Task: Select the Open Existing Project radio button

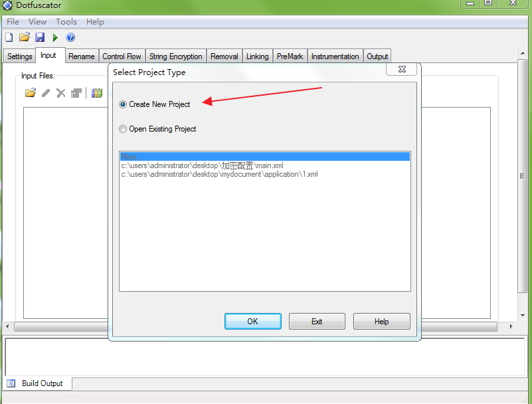Action: tap(123, 129)
